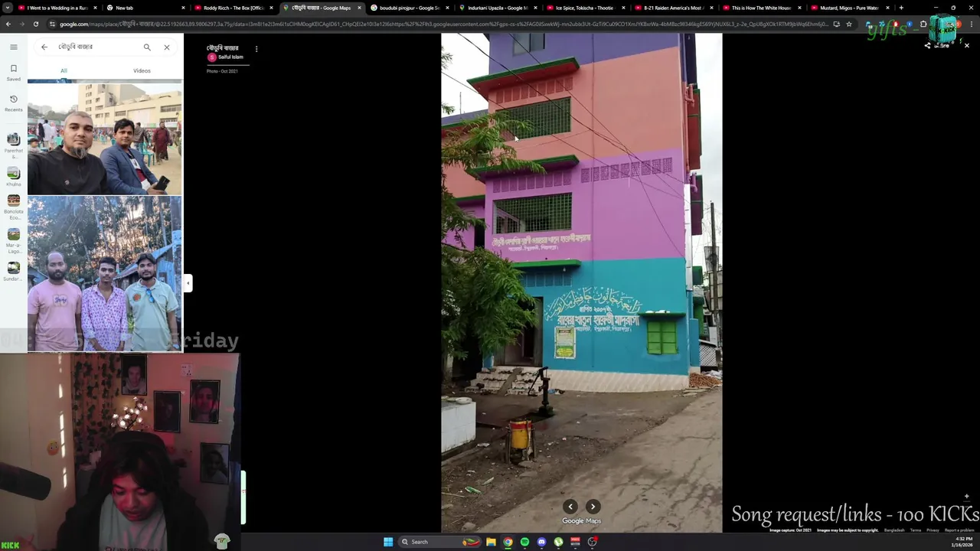Clear the Maps search with the X
The height and width of the screenshot is (551, 980).
(167, 47)
